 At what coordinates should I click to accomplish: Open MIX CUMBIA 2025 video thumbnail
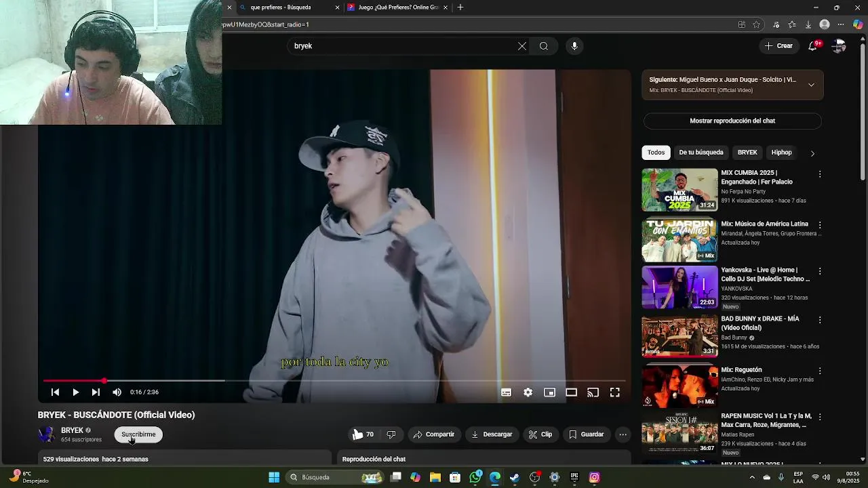[679, 190]
